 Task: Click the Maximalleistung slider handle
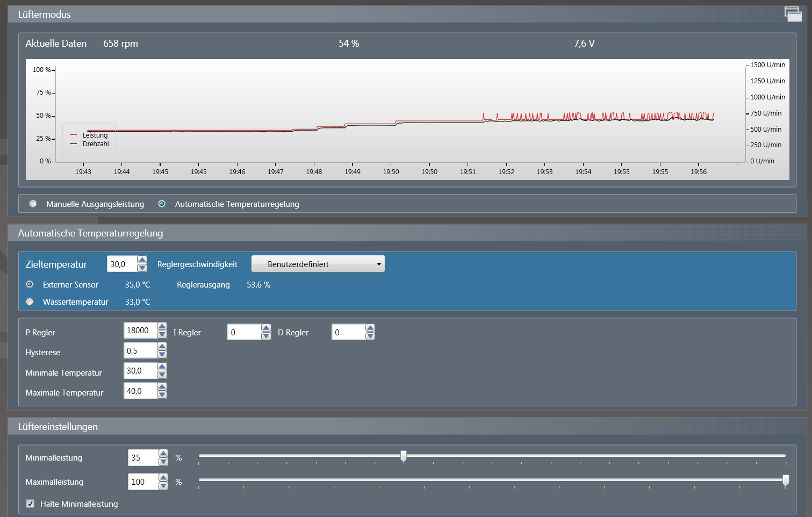tap(785, 480)
